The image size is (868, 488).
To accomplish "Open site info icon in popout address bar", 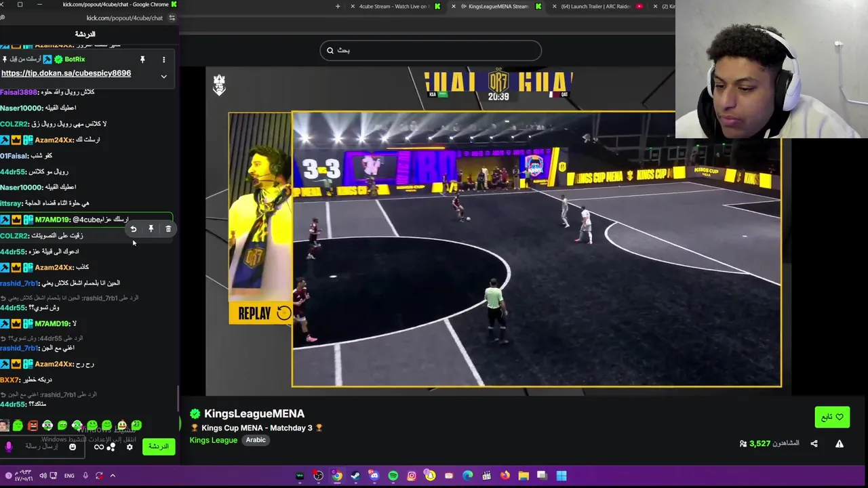I will (x=172, y=18).
